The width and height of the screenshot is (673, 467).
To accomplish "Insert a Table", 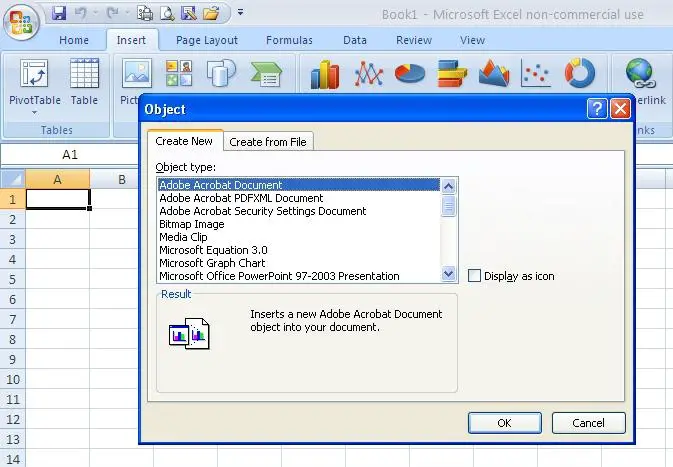I will [84, 82].
